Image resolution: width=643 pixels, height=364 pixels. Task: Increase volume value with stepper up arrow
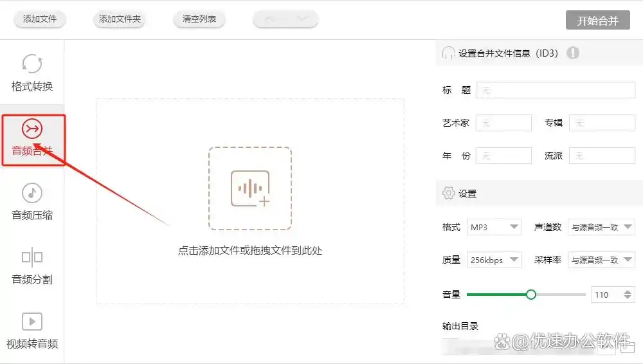pyautogui.click(x=628, y=292)
